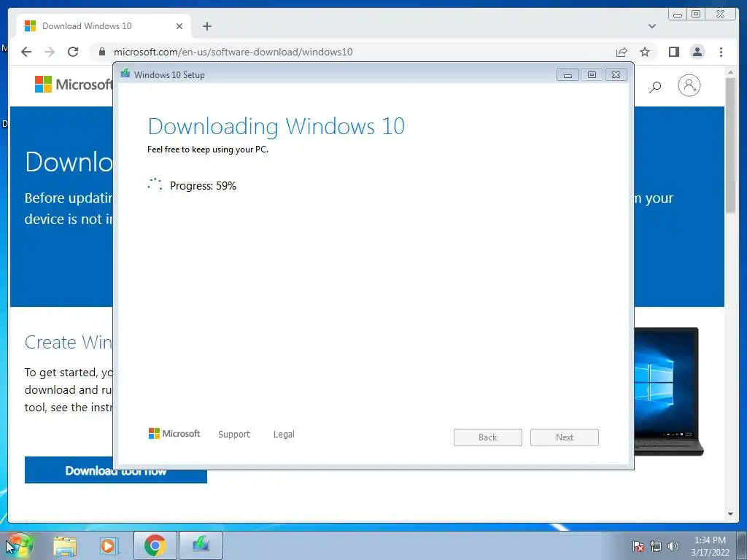Open volume control in system tray
Screen dimensions: 747x560
673,546
